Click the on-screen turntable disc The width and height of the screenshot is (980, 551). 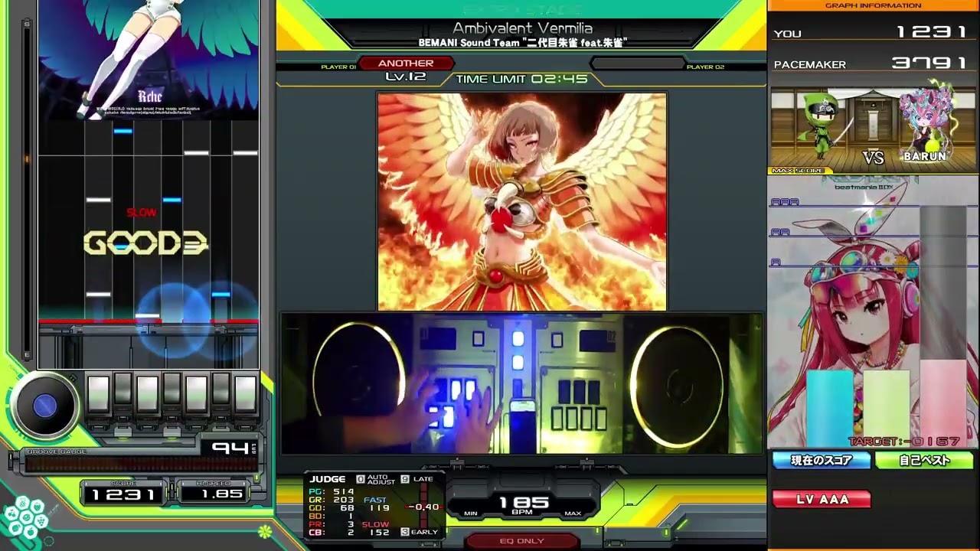(44, 406)
